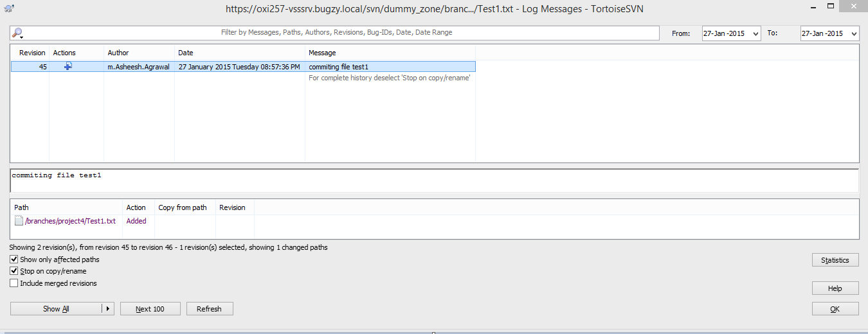
Task: Select revision number 45 cell
Action: (42, 67)
